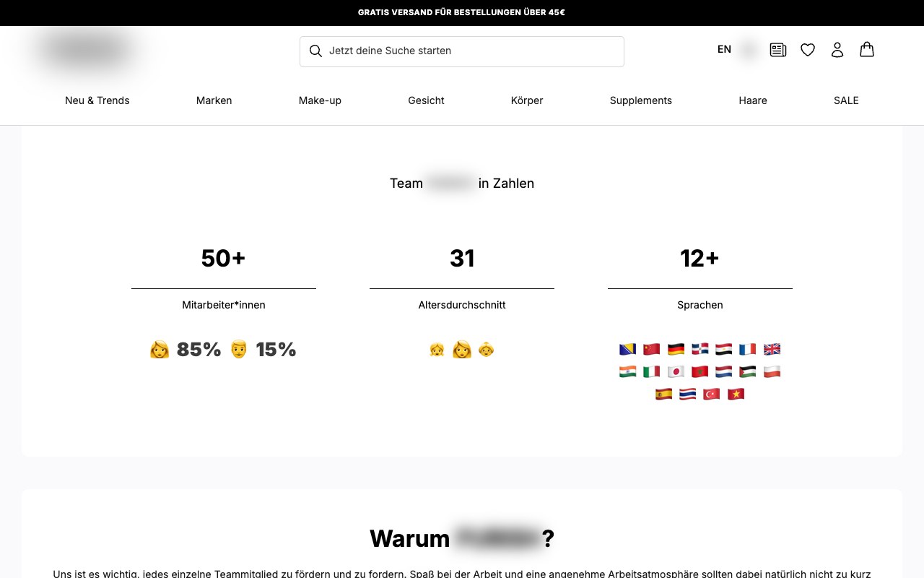Image resolution: width=924 pixels, height=578 pixels.
Task: Open the Neu & Trends menu
Action: point(97,100)
